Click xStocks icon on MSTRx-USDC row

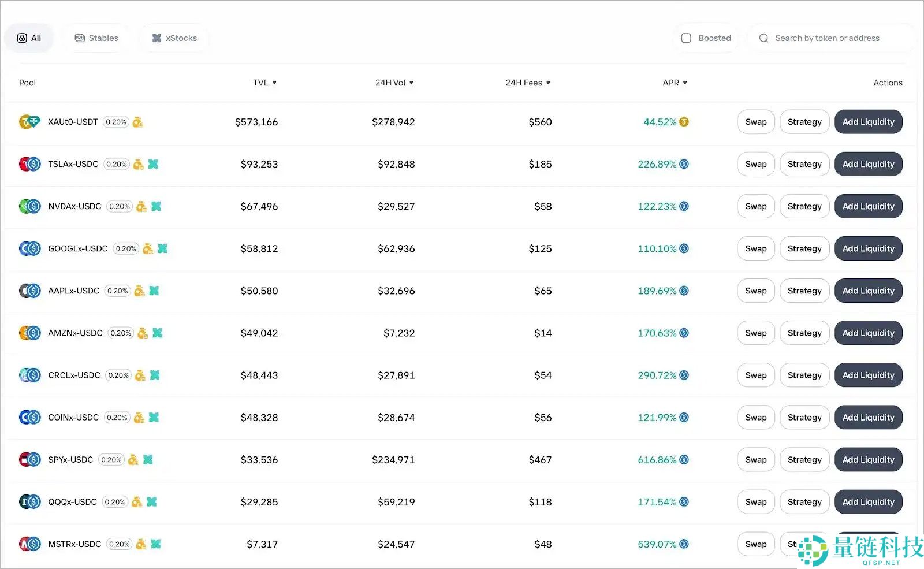154,544
